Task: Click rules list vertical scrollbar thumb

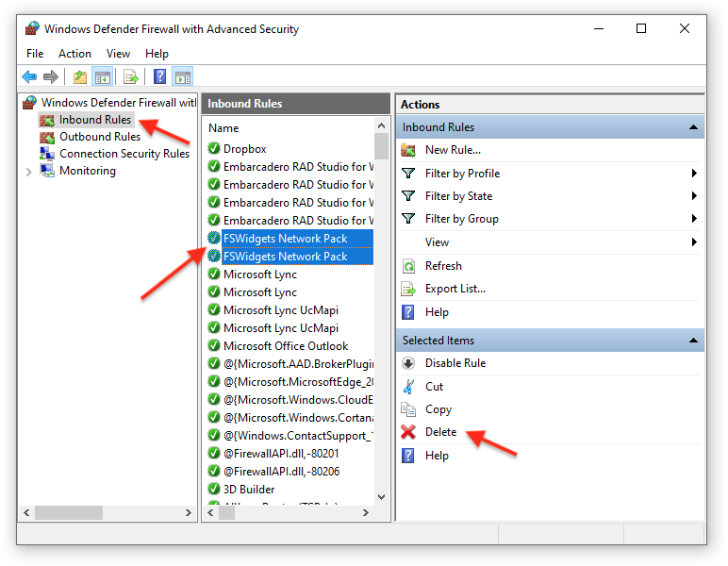Action: coord(381,146)
